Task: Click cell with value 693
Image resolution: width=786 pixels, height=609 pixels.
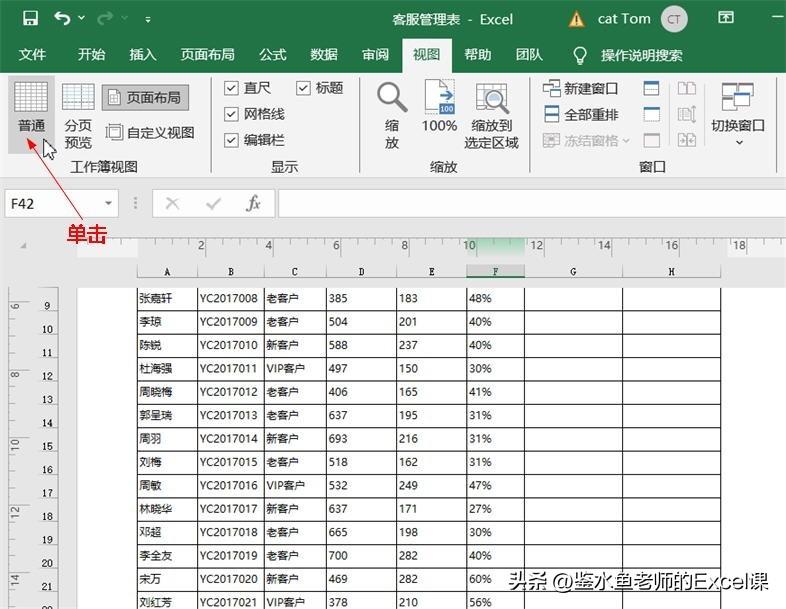Action: [x=361, y=439]
